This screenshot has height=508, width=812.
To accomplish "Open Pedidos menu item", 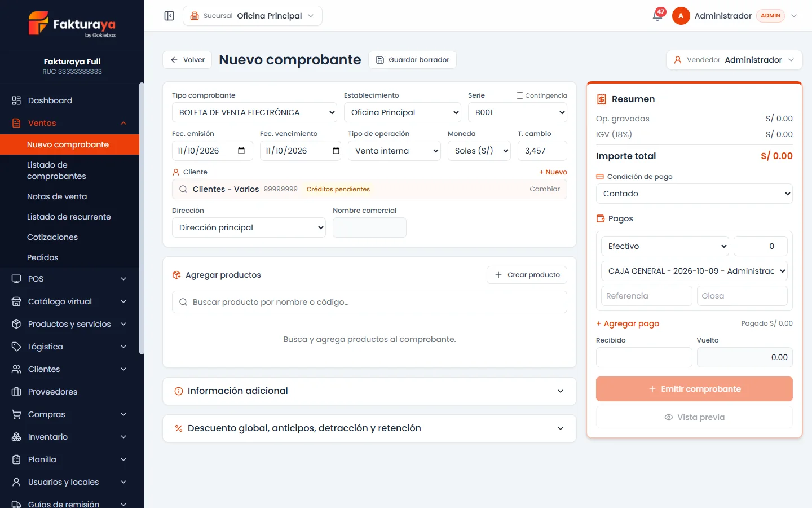I will point(69,257).
